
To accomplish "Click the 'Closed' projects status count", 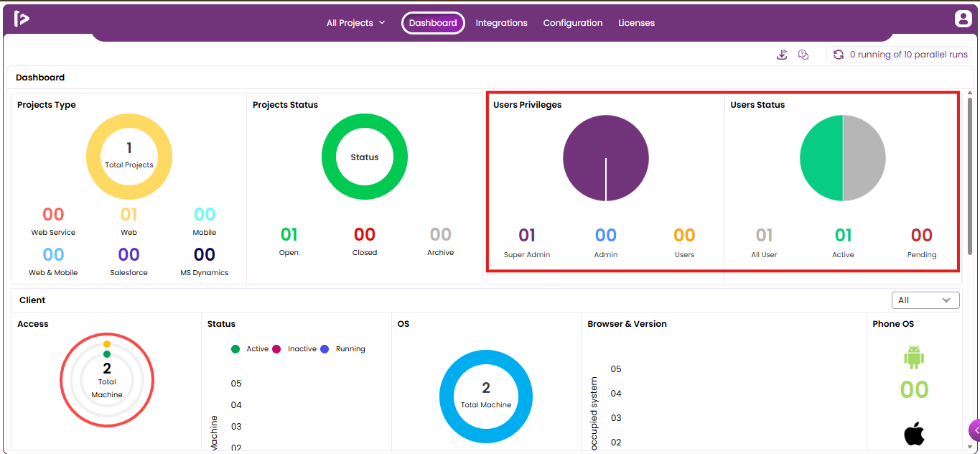I will click(365, 234).
